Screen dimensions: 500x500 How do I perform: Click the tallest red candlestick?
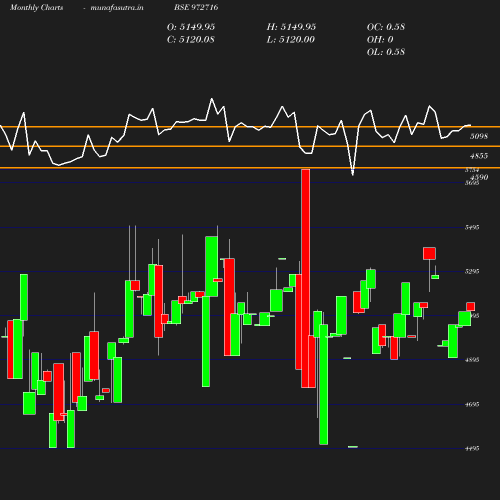tap(305, 278)
